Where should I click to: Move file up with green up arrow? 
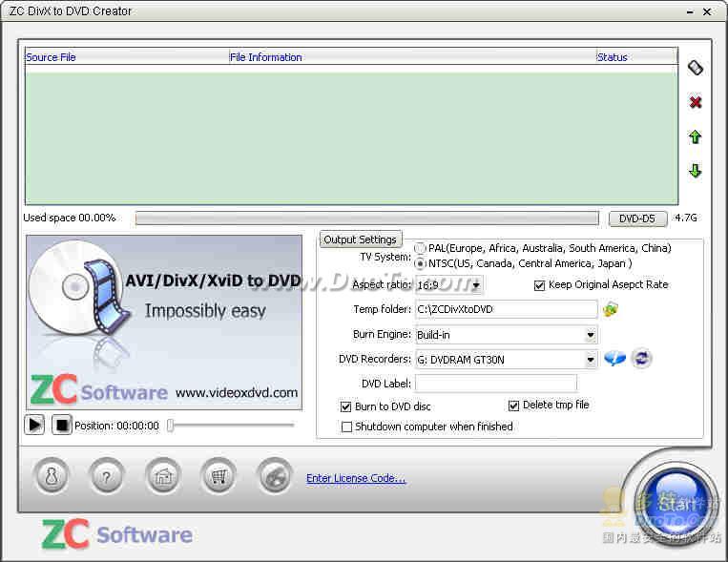695,136
